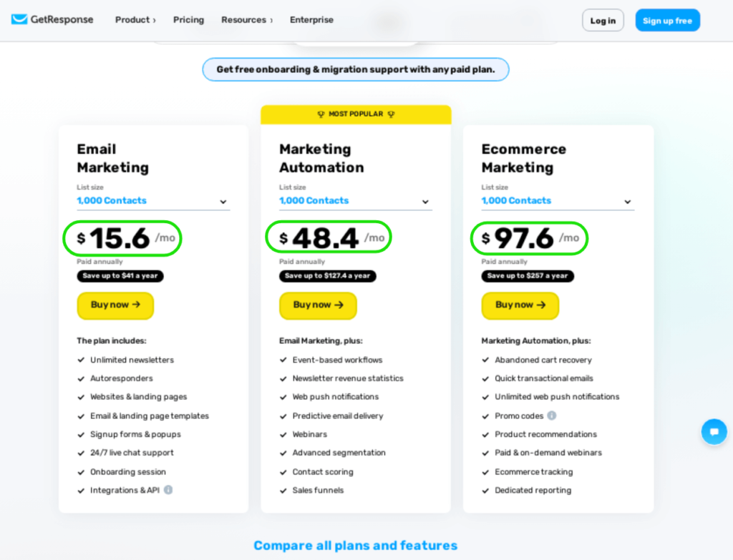Open the Enterprise page

click(x=311, y=19)
